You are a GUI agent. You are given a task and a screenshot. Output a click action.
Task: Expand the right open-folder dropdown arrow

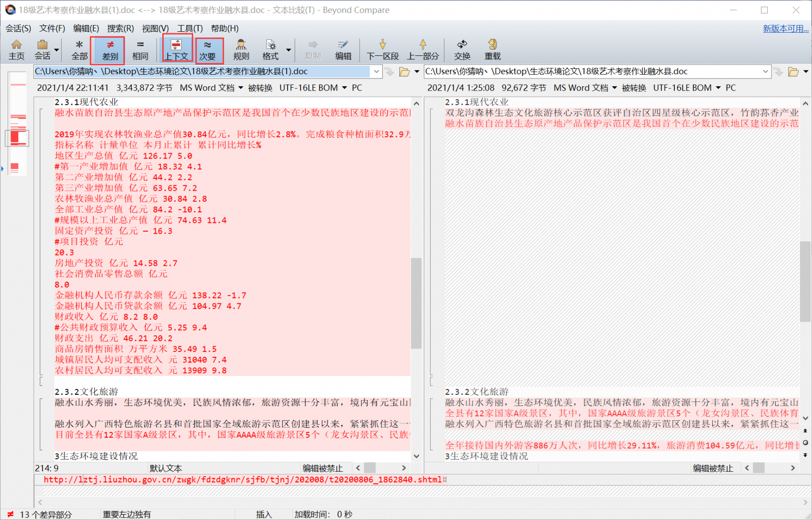tap(806, 72)
